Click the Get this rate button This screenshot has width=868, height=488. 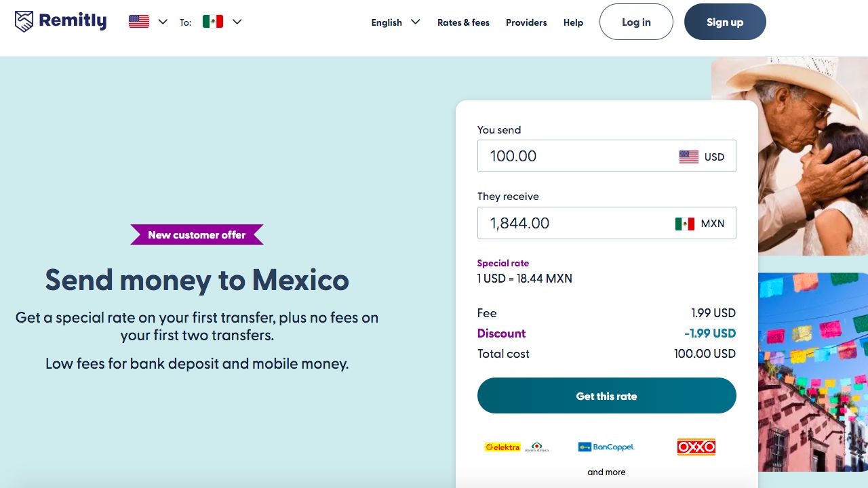point(606,396)
